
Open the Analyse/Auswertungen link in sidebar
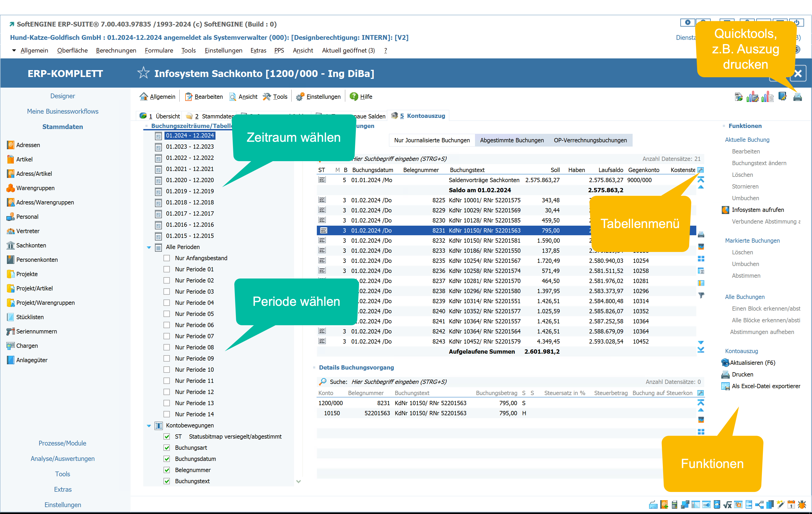tap(62, 458)
